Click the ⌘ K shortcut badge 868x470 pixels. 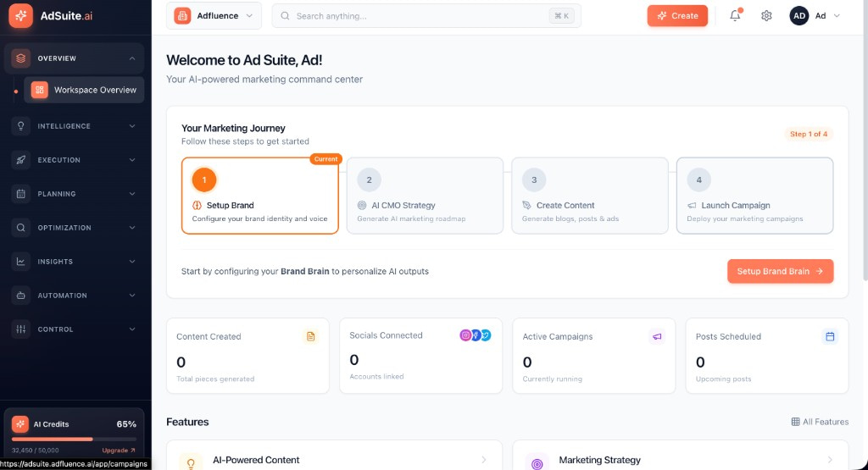(x=561, y=16)
